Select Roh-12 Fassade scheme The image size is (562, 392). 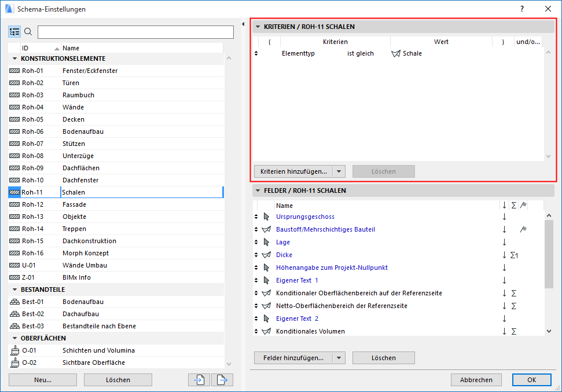[116, 204]
